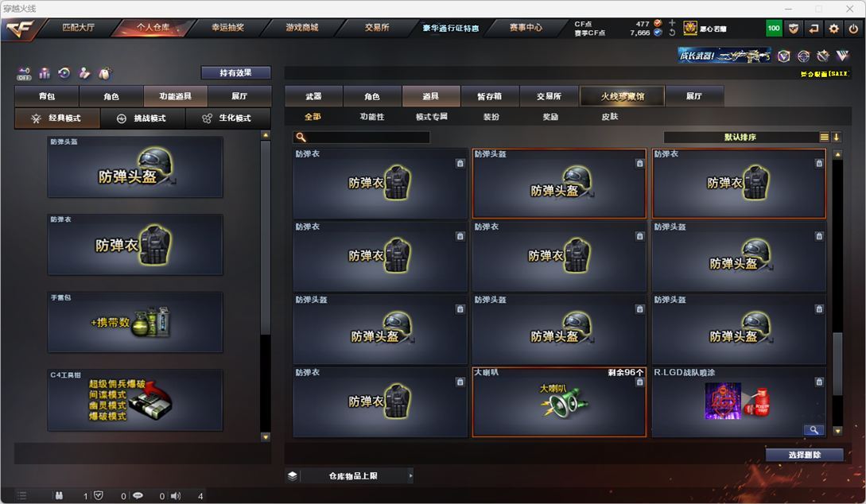The width and height of the screenshot is (866, 504).
Task: Click down arrow of left panel scrollbar
Action: [x=266, y=437]
